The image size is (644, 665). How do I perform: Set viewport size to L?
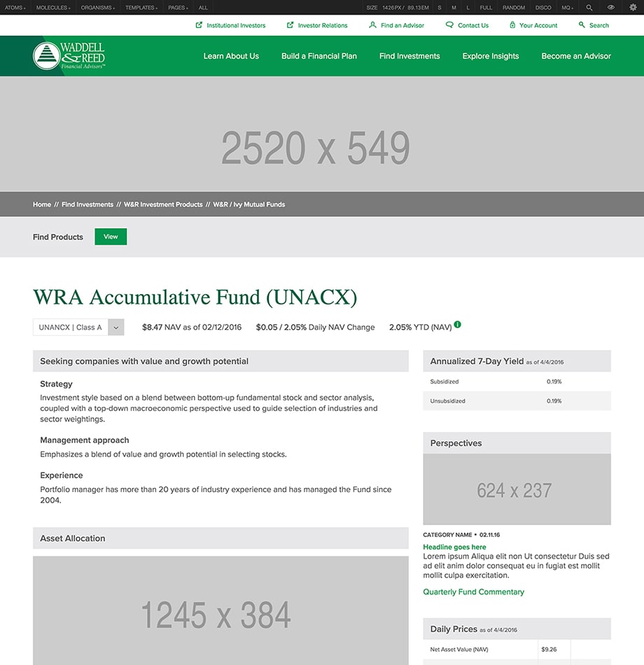[468, 8]
